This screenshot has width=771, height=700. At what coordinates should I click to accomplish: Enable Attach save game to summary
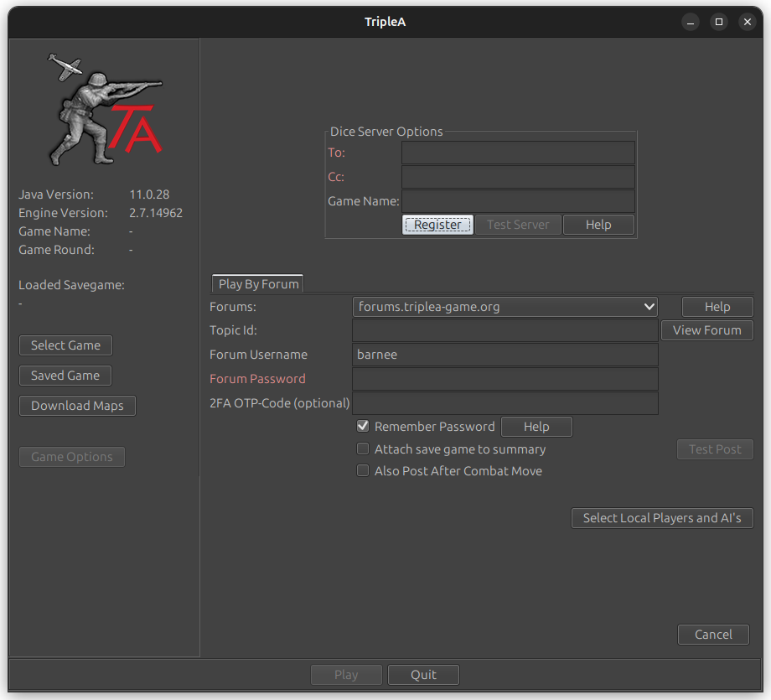click(363, 449)
